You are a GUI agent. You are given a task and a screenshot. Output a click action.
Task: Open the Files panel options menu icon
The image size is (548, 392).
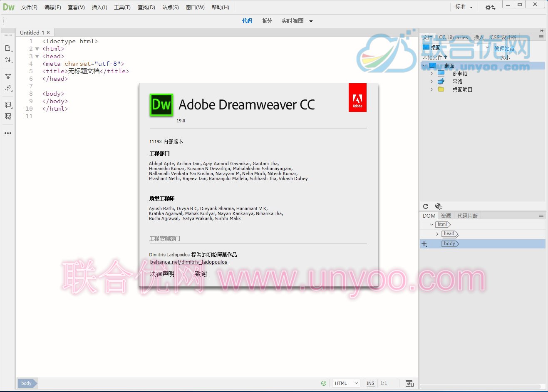pos(541,37)
